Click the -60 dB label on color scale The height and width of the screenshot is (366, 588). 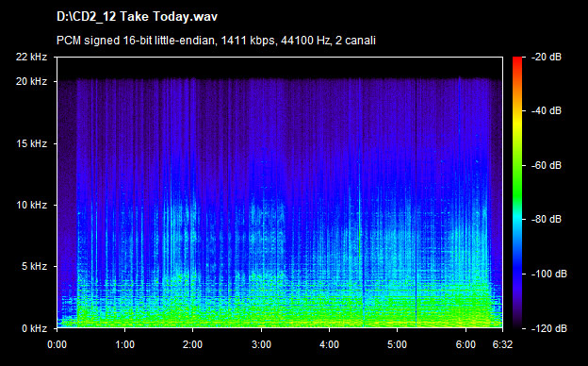[547, 165]
